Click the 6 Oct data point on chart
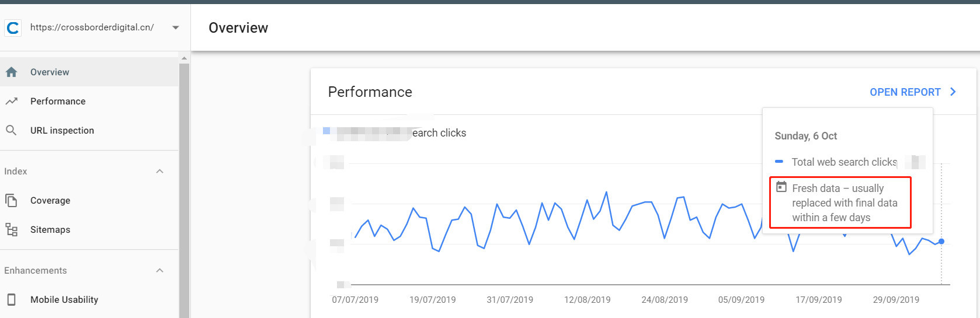The width and height of the screenshot is (980, 318). [x=941, y=242]
